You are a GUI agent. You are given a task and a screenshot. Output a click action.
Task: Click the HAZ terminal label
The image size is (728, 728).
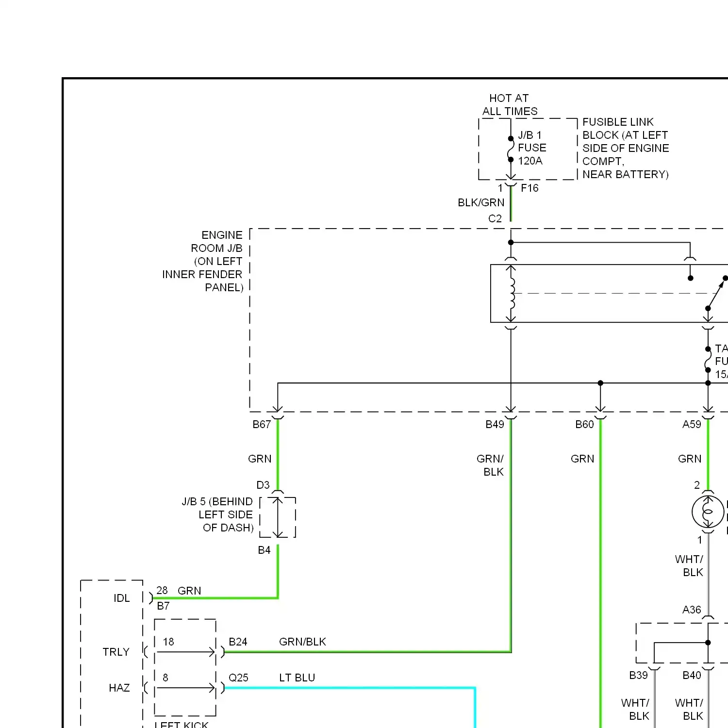click(119, 688)
